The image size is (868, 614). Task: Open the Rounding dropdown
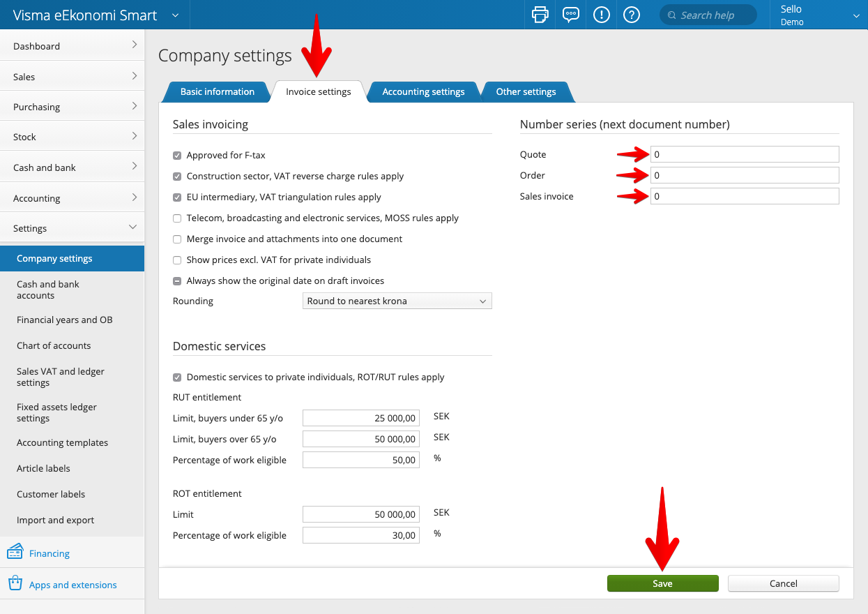397,301
